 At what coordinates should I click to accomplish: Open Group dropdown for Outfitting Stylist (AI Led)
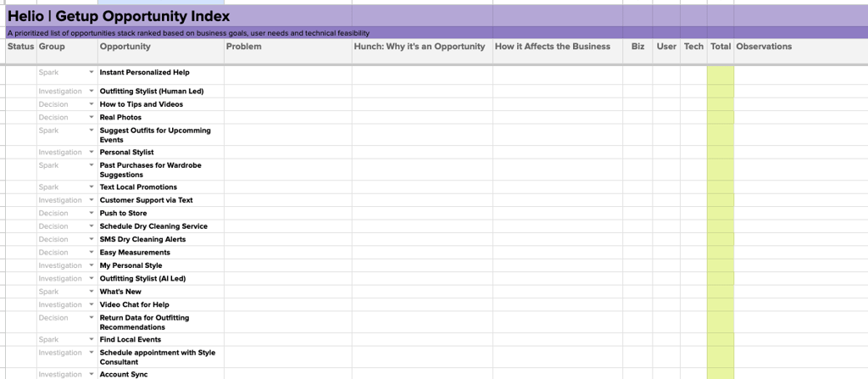(x=92, y=279)
